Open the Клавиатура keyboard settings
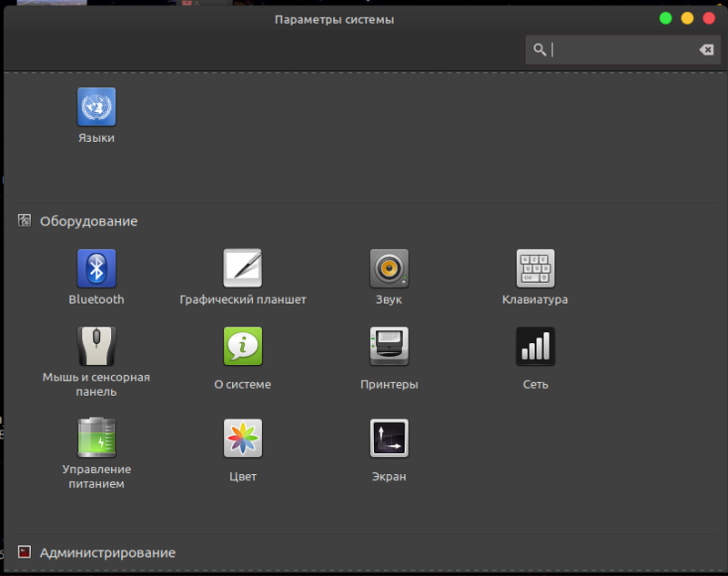 [x=535, y=269]
